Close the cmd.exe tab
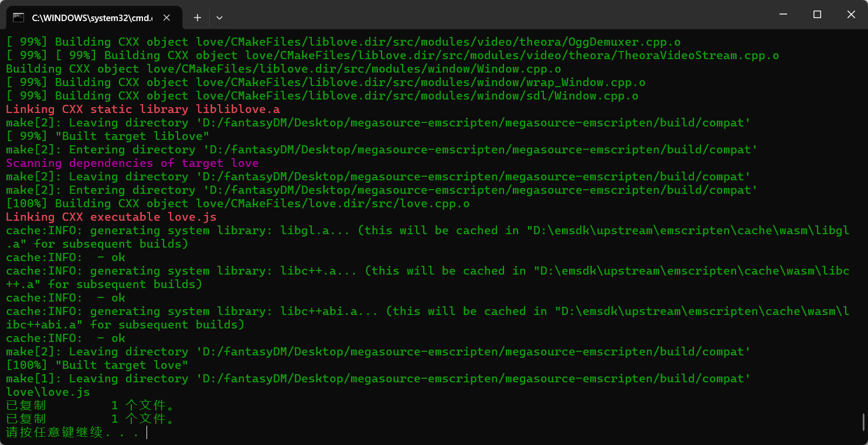Screen dimensions: 868x445 pos(166,18)
